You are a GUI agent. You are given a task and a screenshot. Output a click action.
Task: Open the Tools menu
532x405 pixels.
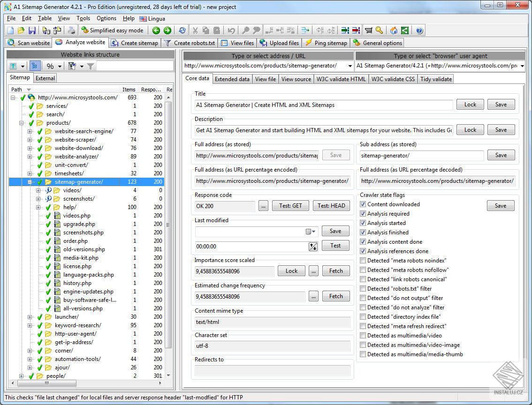83,18
